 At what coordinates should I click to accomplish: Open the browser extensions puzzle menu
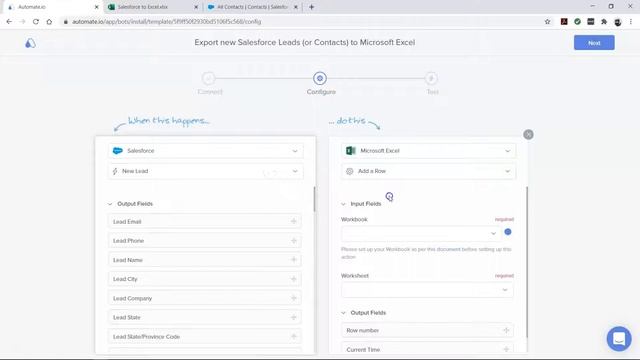[x=604, y=22]
